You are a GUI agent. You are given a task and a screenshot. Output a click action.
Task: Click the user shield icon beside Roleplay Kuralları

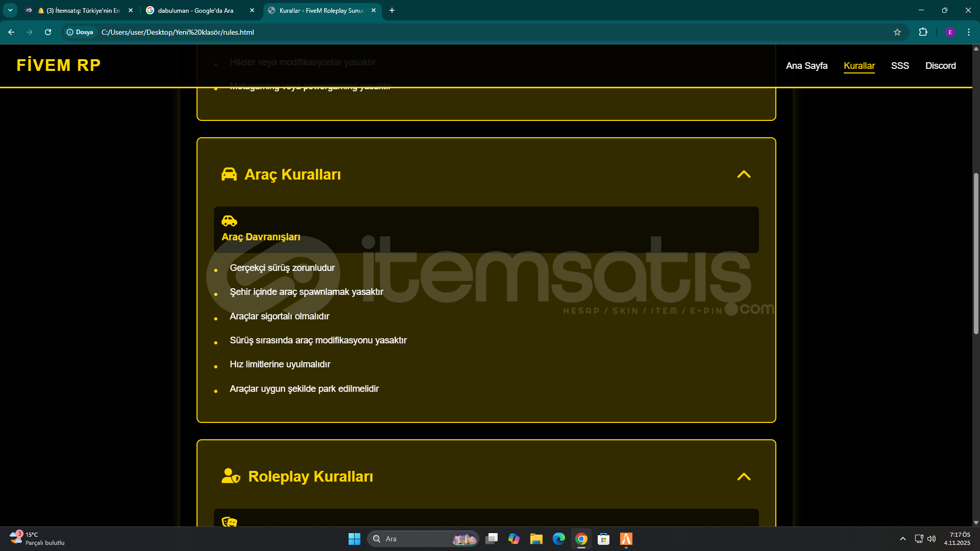point(231,476)
